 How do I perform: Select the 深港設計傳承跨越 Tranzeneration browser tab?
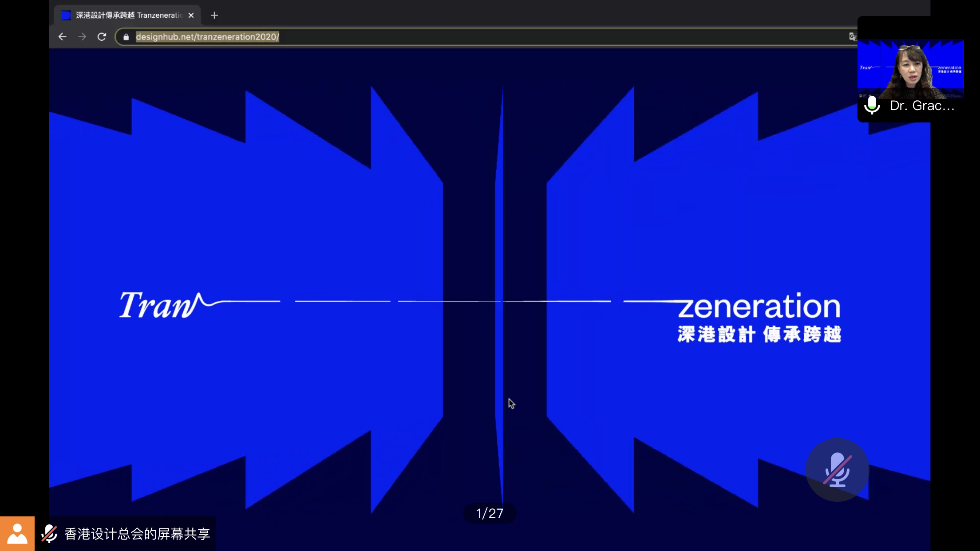coord(129,16)
